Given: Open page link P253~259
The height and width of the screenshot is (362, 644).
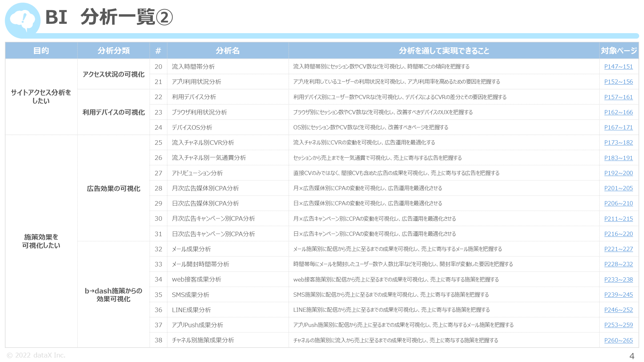Looking at the screenshot, I should [618, 325].
